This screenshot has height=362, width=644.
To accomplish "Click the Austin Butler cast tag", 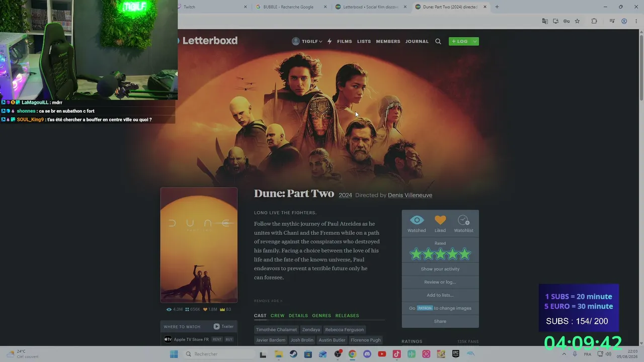I will coord(332,340).
